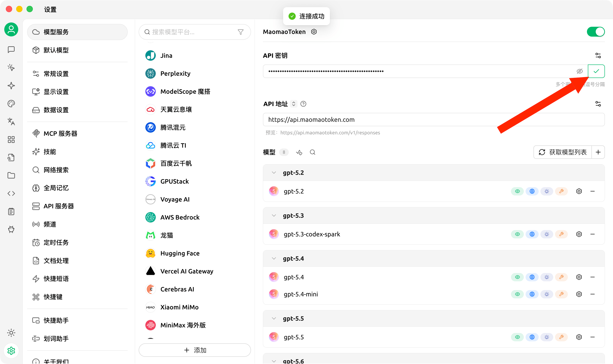Screen dimensions: 613x364
Task: Focus the model platform search field
Action: (x=195, y=32)
